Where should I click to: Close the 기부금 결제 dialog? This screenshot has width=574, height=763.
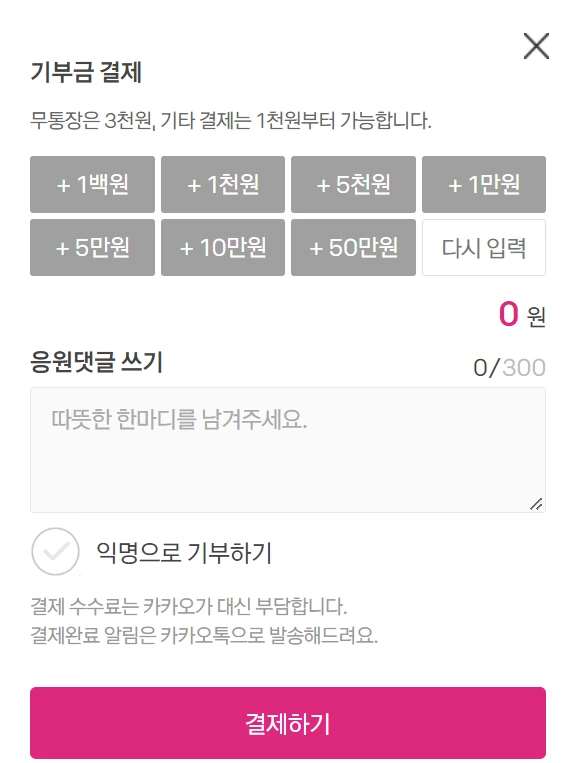[536, 46]
